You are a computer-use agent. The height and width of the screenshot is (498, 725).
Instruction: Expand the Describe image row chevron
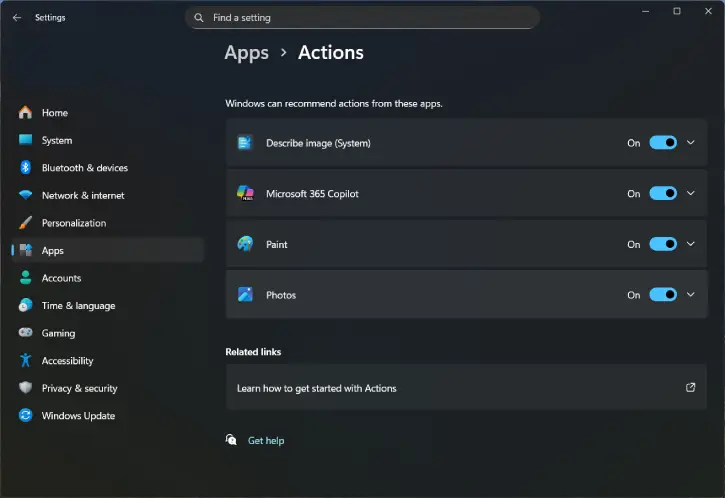tap(690, 142)
